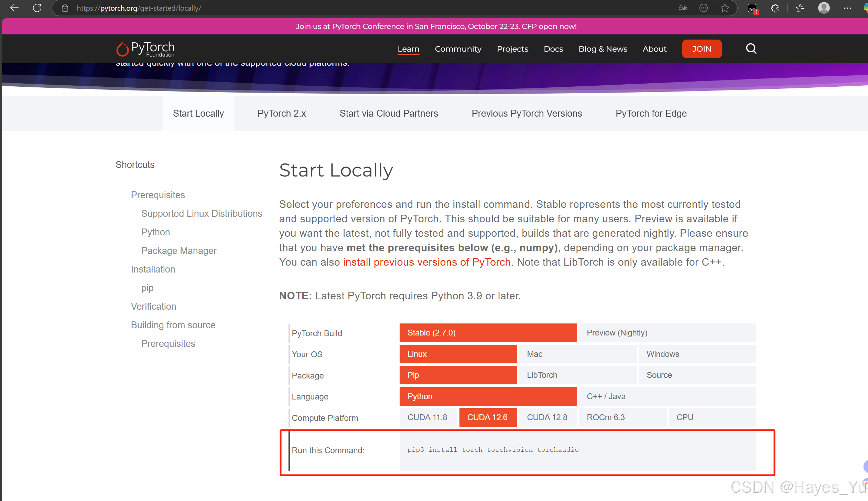
Task: Open browser extensions puzzle icon
Action: pos(775,8)
